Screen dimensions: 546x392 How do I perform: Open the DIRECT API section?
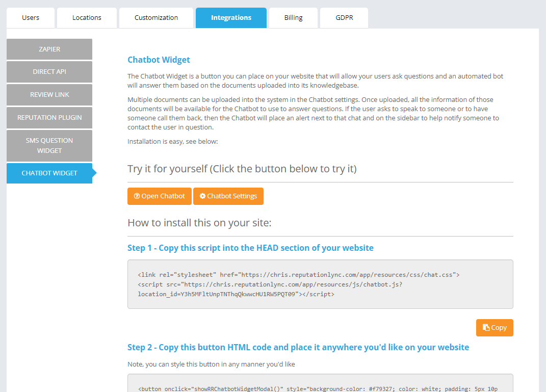49,72
